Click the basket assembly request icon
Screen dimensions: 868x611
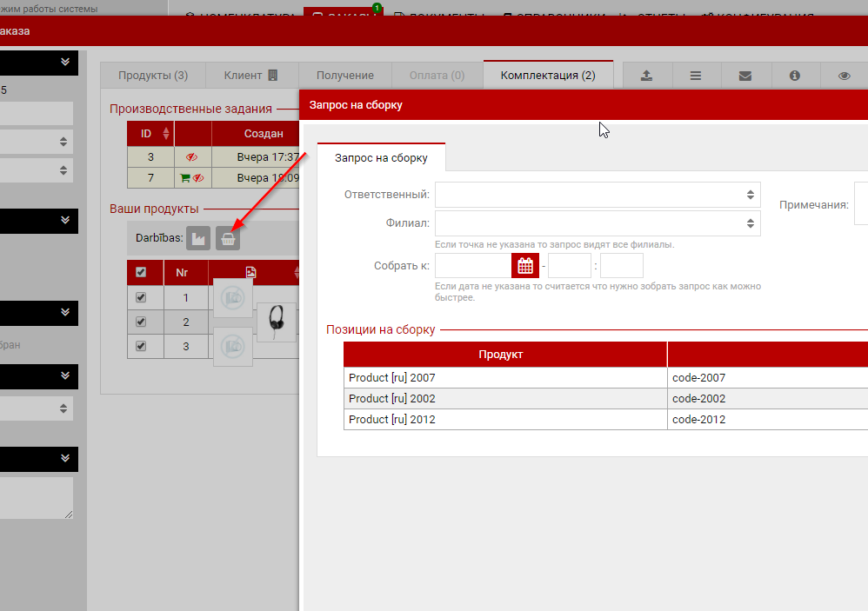tap(228, 238)
